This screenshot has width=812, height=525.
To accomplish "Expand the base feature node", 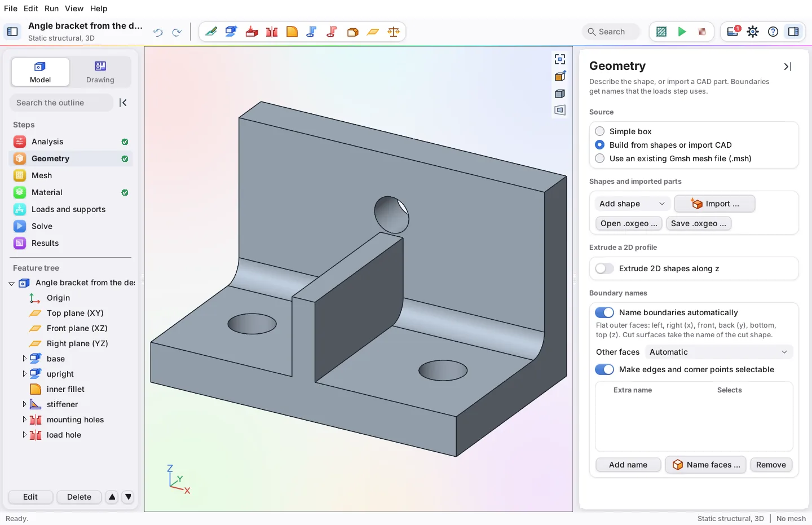I will coord(24,358).
